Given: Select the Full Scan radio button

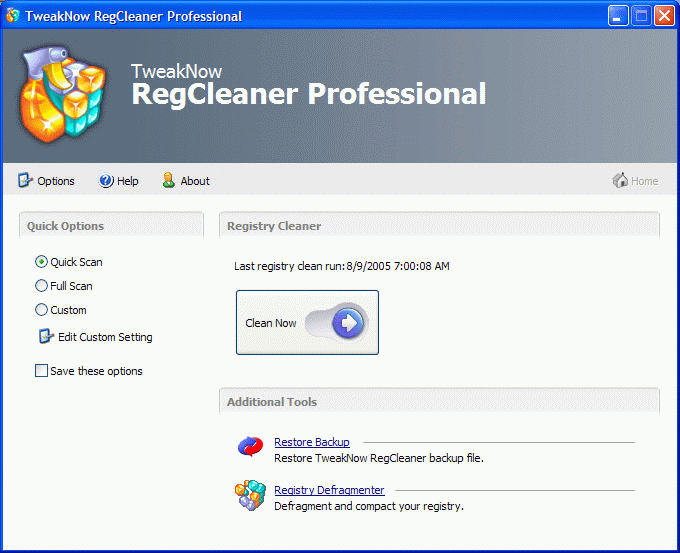Looking at the screenshot, I should 41,285.
